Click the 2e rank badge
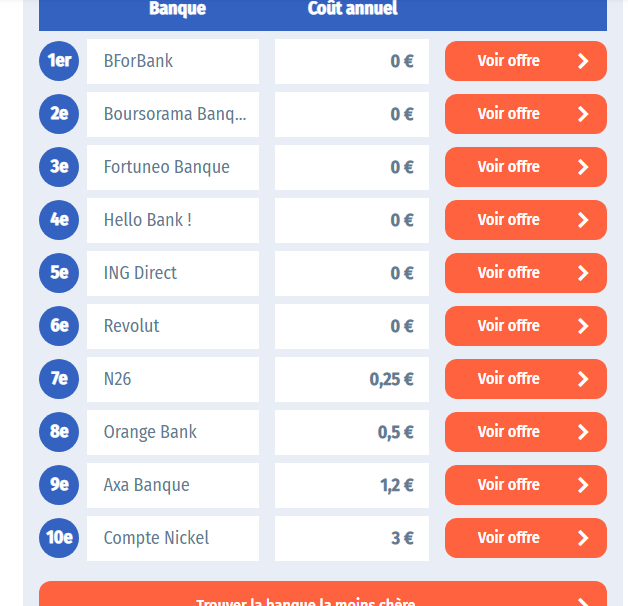 (x=58, y=114)
